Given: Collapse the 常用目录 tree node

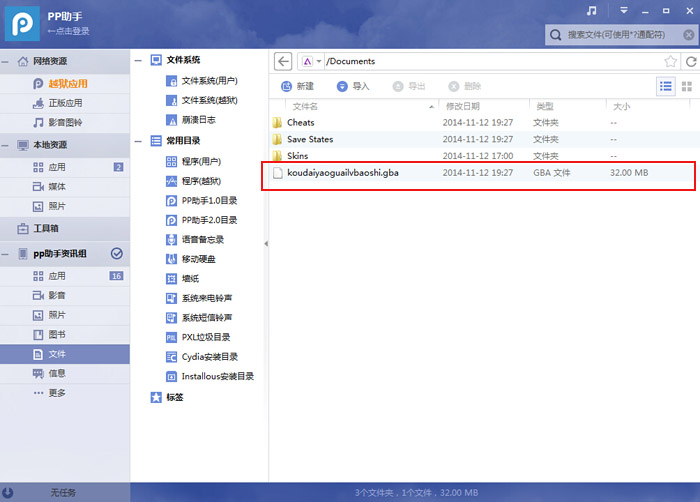Looking at the screenshot, I should pyautogui.click(x=138, y=141).
